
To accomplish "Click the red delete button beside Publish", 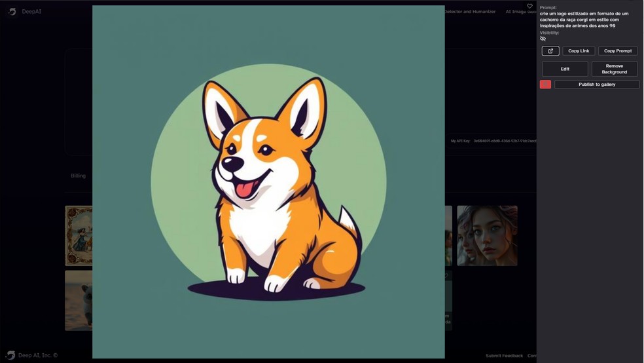I will click(545, 85).
